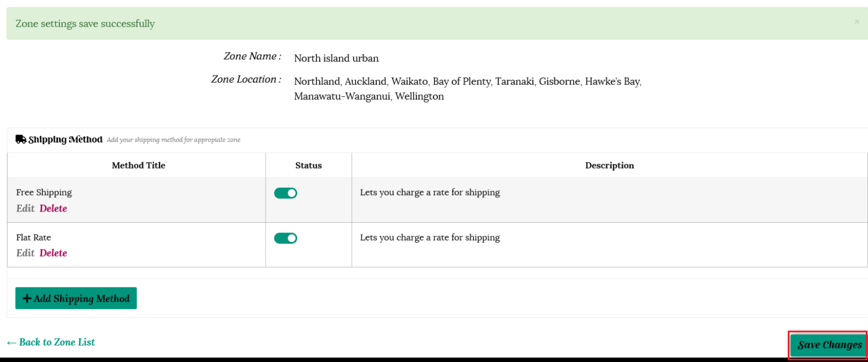Go back to Zone List

(51, 342)
